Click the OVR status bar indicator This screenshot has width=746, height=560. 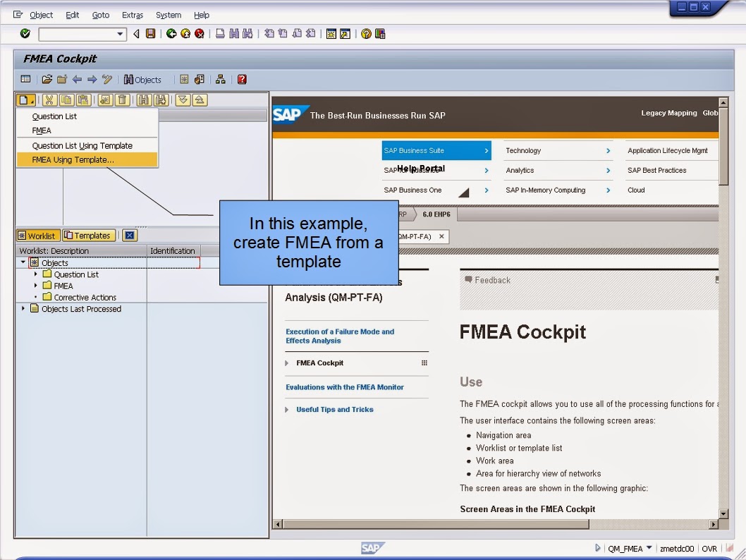709,549
